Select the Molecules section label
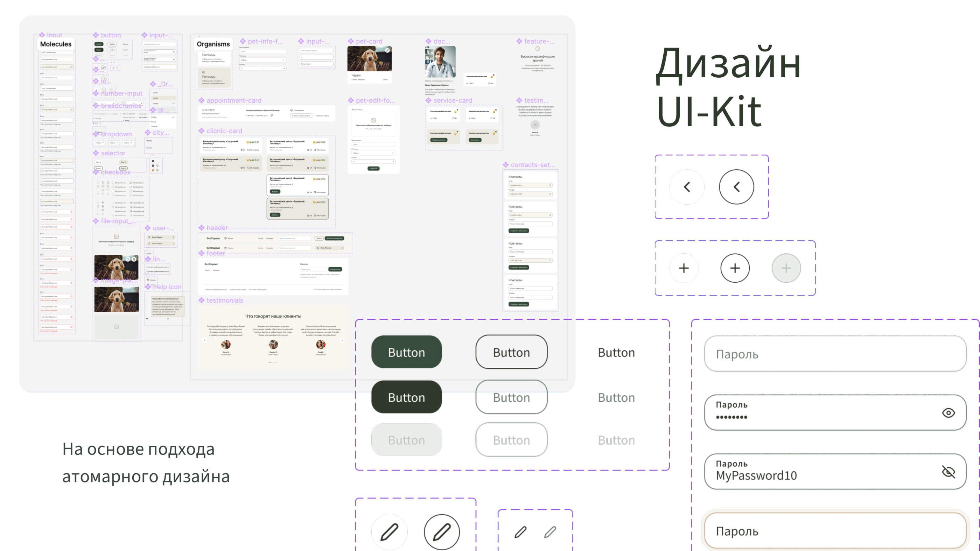The width and height of the screenshot is (980, 551). coord(56,44)
